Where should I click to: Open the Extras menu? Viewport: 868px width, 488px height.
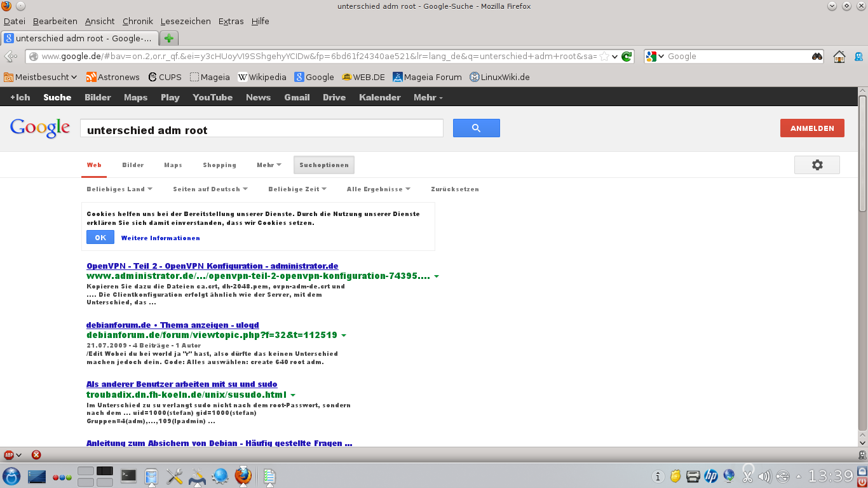click(x=231, y=21)
